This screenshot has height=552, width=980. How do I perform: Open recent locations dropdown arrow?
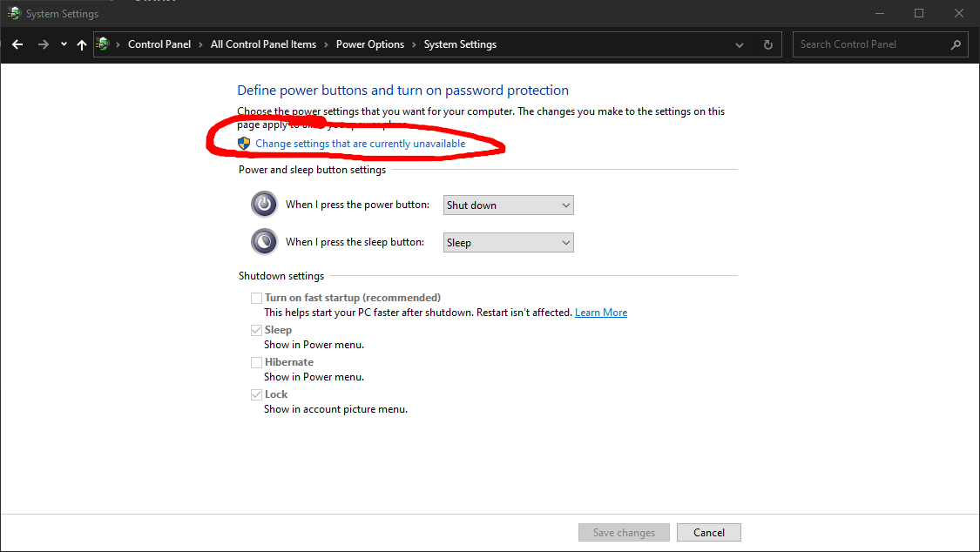(64, 44)
